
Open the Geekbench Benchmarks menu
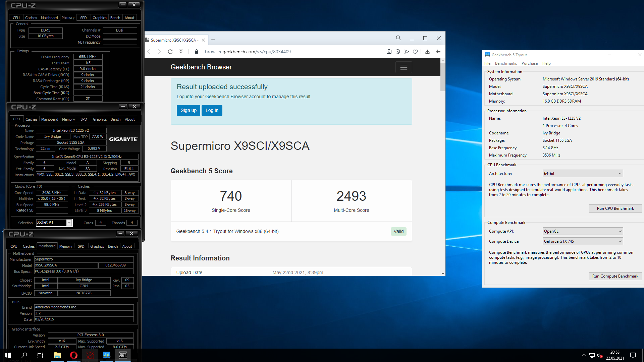506,63
